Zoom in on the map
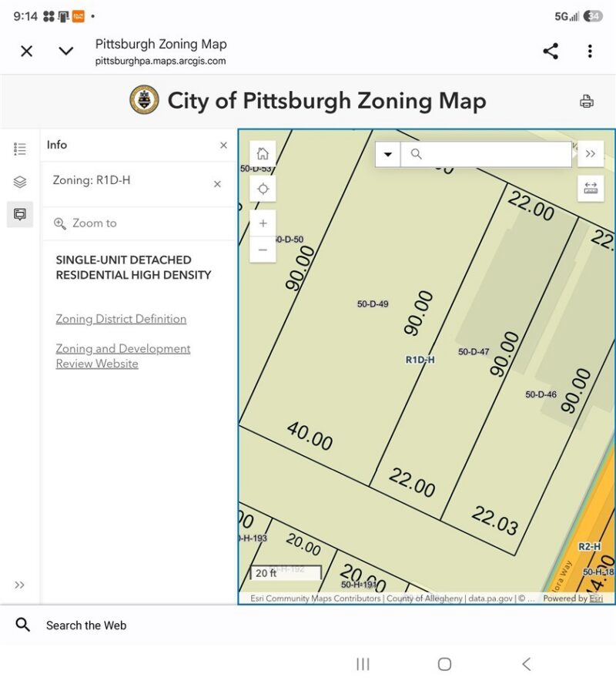This screenshot has width=616, height=684. tap(263, 223)
